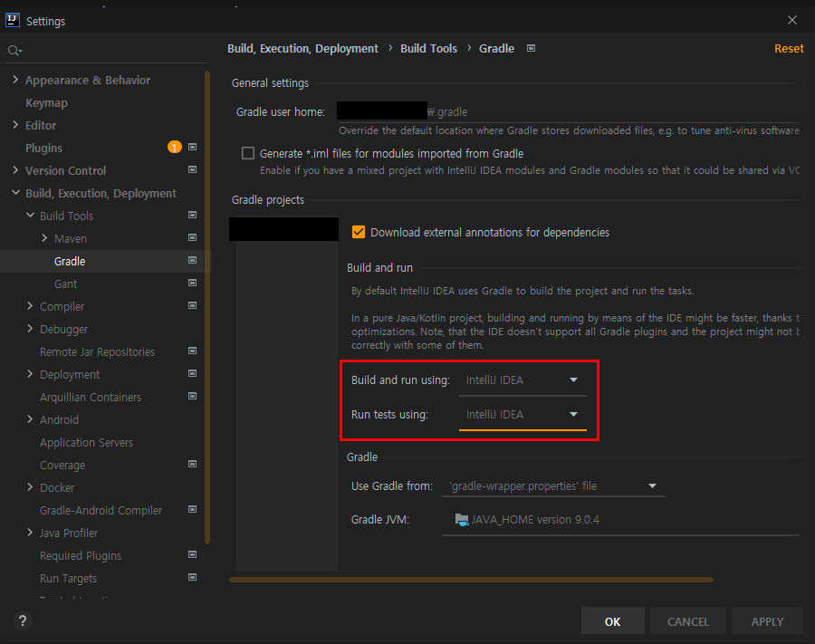Click project-level icon next to Plugins
This screenshot has width=815, height=644.
pyautogui.click(x=192, y=147)
